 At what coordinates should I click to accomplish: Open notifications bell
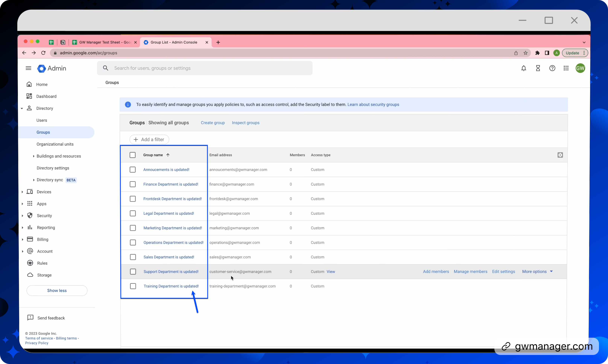click(524, 68)
